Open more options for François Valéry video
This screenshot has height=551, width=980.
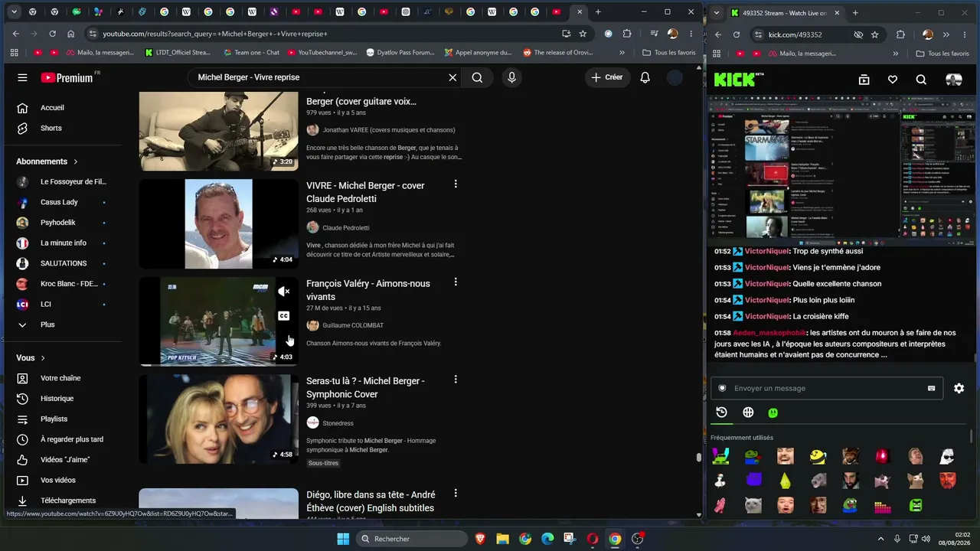pos(456,282)
